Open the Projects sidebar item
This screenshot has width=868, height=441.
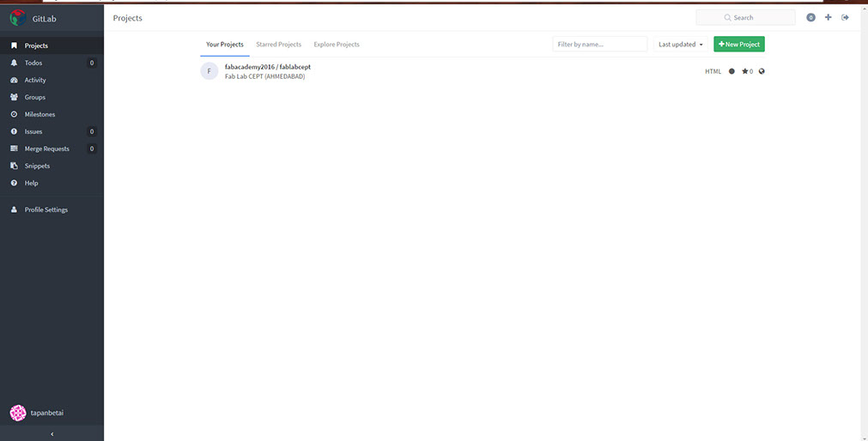[52, 45]
